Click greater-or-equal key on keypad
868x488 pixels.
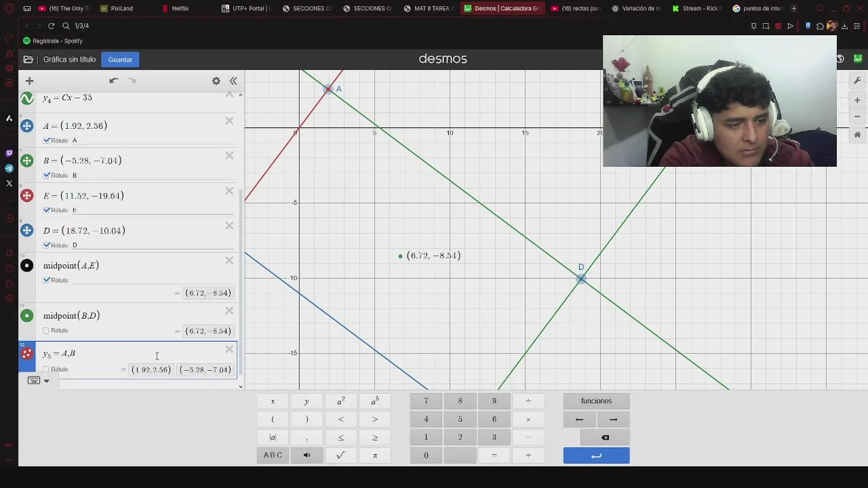[375, 438]
